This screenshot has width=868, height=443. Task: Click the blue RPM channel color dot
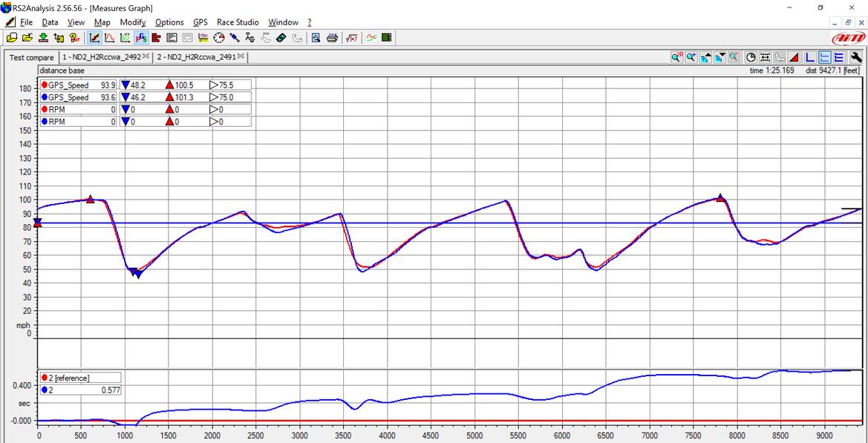45,122
